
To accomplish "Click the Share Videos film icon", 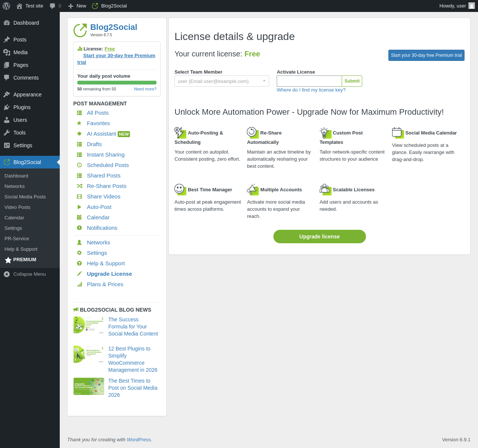I will 79,197.
